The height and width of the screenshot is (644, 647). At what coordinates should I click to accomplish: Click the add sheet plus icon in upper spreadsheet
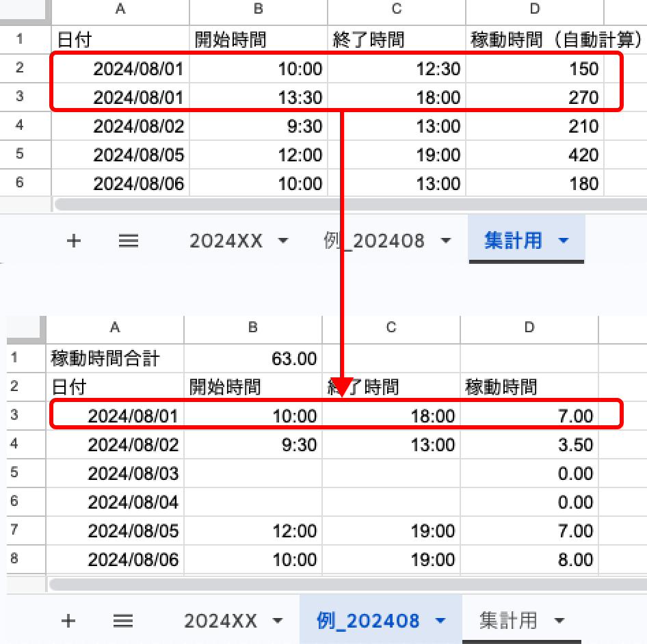(x=73, y=241)
